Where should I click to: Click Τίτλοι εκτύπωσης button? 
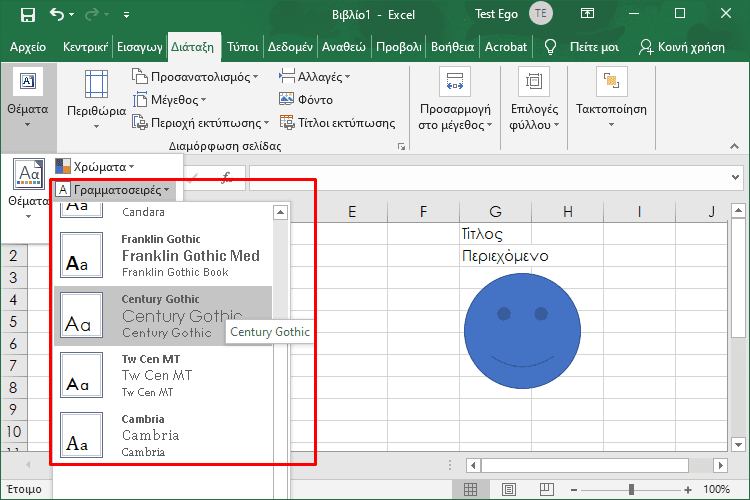click(x=337, y=122)
